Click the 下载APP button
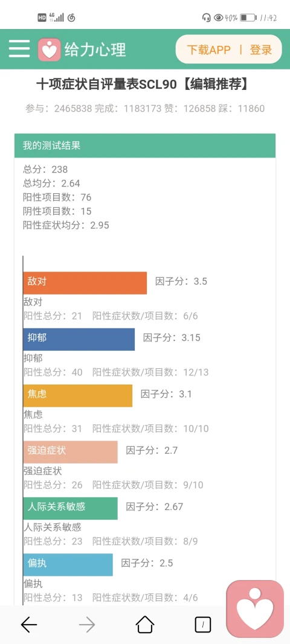This screenshot has width=290, height=644. (x=209, y=49)
